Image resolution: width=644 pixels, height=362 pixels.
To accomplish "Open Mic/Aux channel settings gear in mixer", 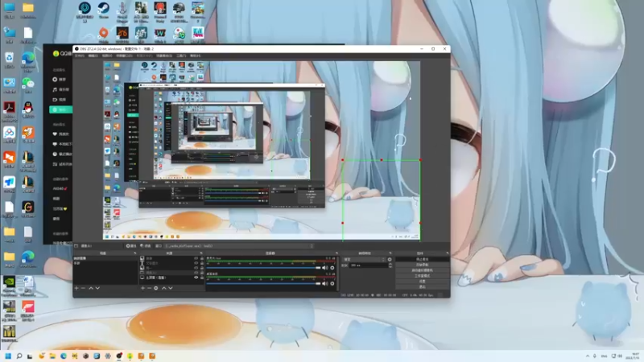I will click(332, 268).
